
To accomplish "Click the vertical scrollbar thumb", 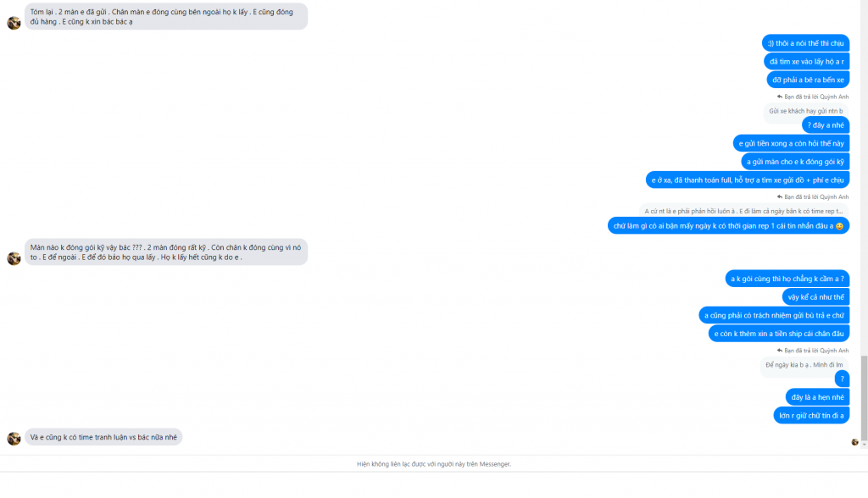I will (x=864, y=397).
